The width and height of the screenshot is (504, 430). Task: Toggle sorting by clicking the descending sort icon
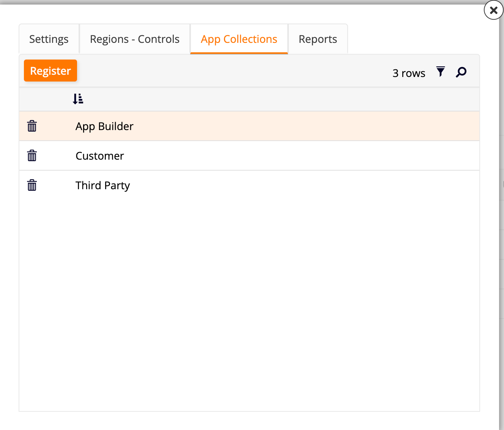coord(78,99)
